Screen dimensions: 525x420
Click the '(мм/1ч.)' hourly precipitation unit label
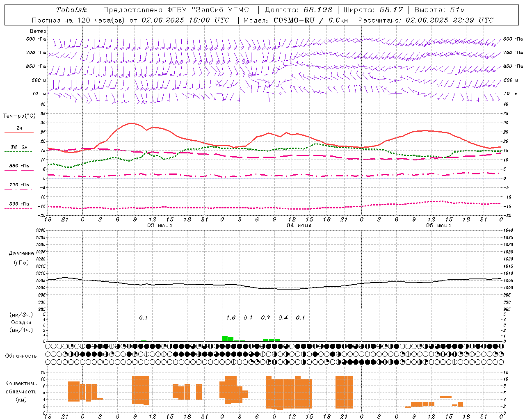coord(21,330)
